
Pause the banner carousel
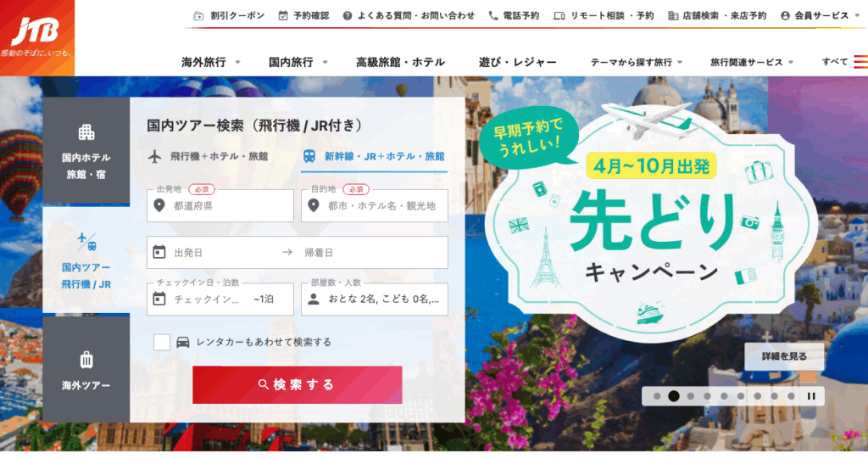(811, 396)
